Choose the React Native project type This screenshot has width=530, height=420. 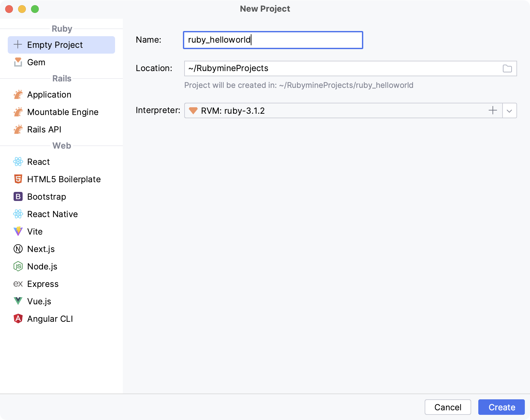click(x=52, y=214)
